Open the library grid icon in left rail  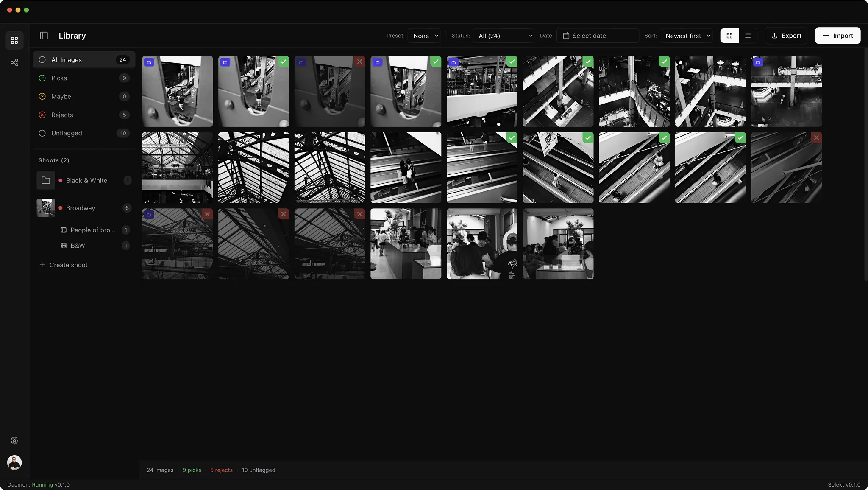(x=14, y=40)
